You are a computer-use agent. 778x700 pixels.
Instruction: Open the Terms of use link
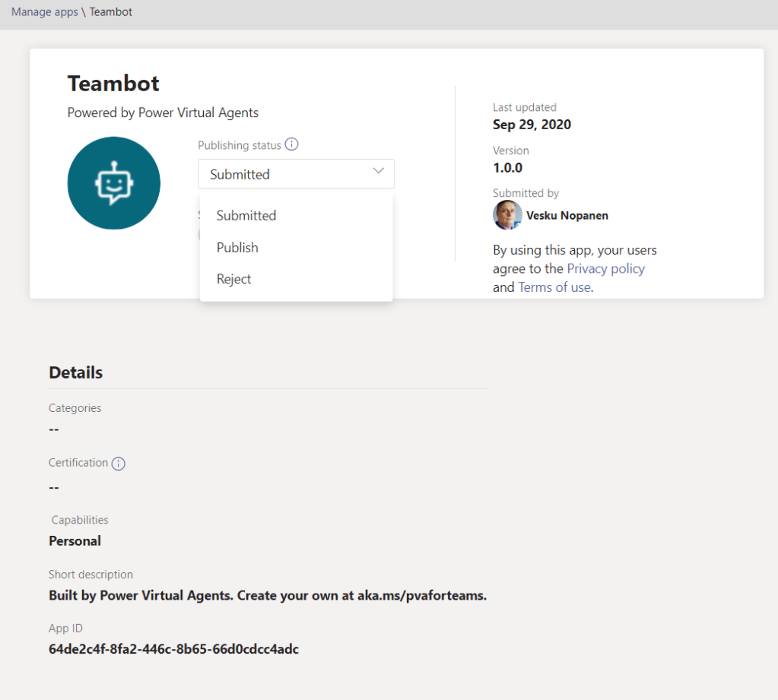pos(554,287)
